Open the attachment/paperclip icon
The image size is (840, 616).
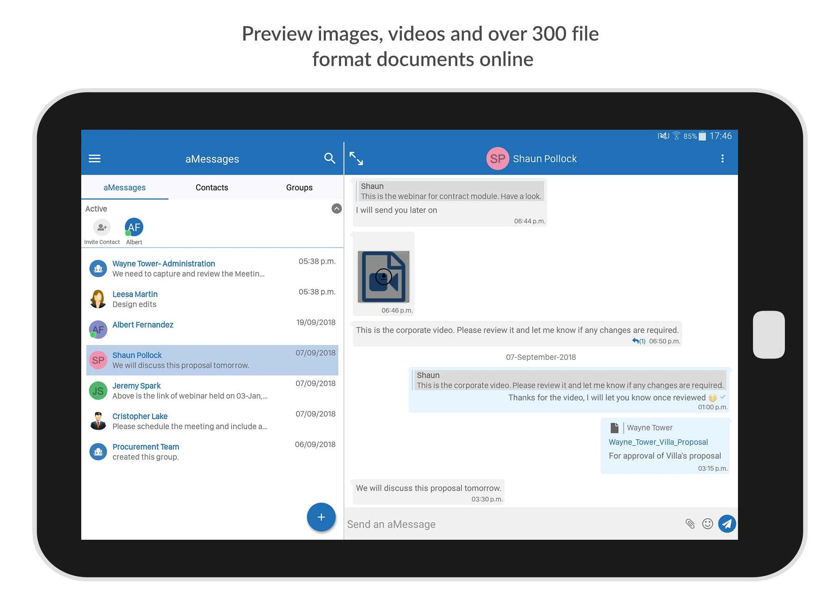click(689, 524)
